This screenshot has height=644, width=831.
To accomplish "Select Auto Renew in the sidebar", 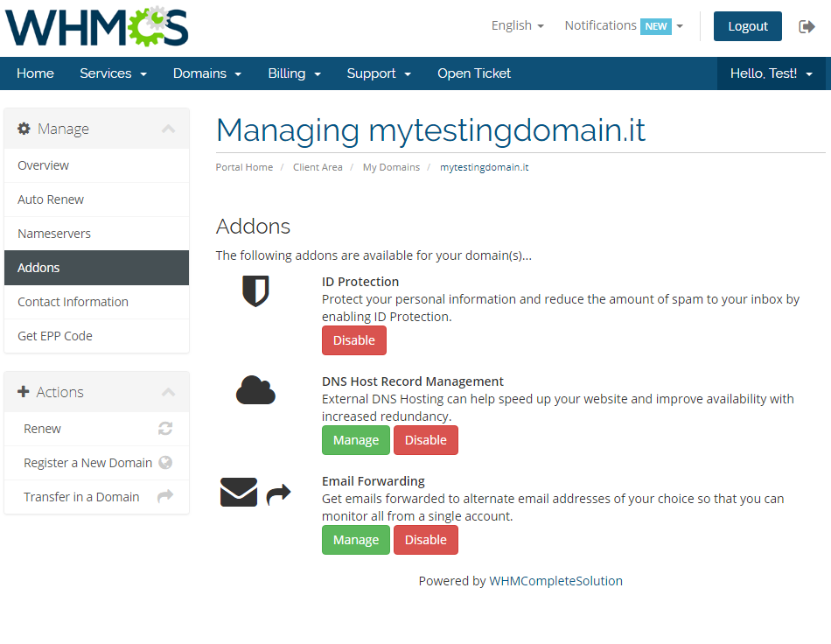I will click(96, 199).
